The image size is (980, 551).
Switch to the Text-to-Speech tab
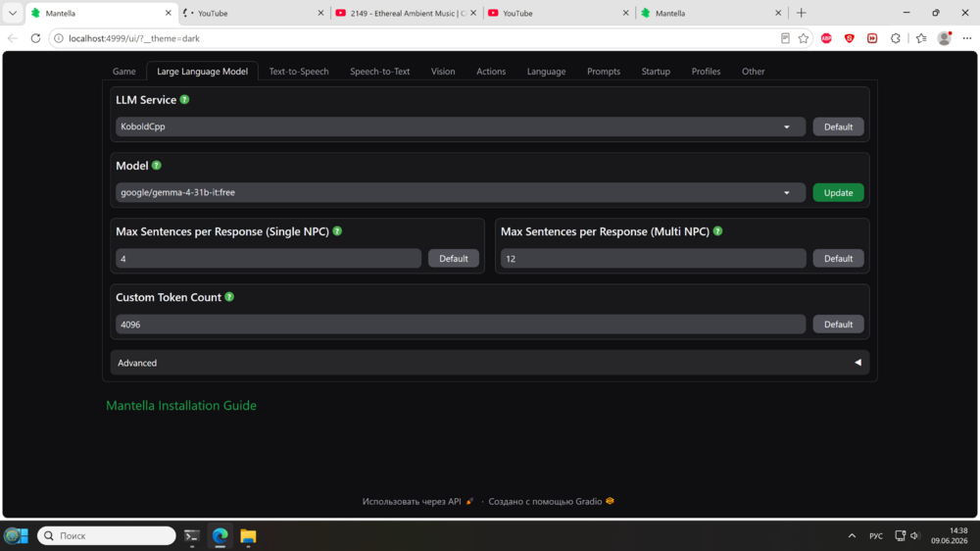[x=299, y=72]
